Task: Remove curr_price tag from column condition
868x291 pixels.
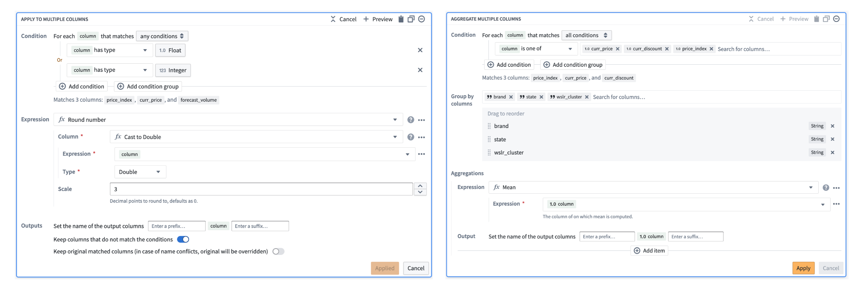Action: pyautogui.click(x=617, y=49)
